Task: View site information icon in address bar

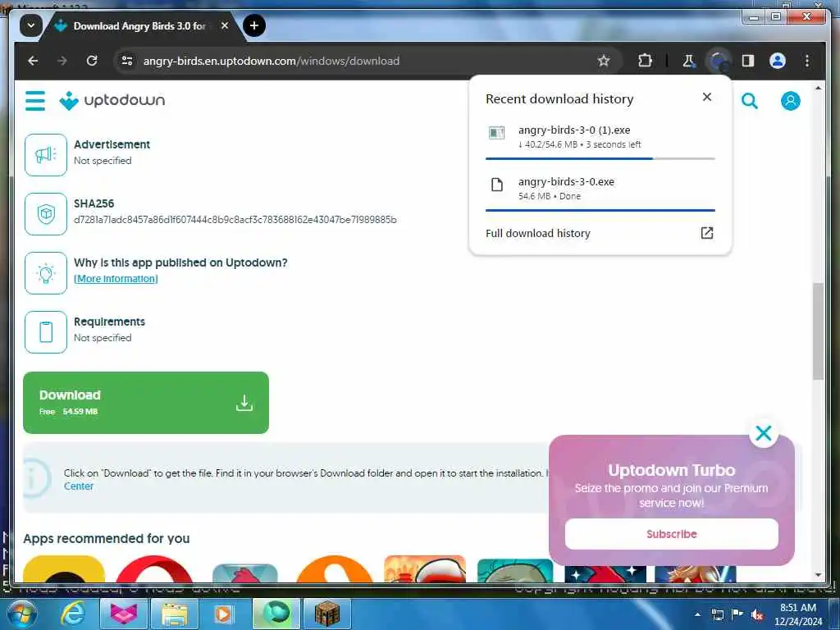Action: point(127,61)
